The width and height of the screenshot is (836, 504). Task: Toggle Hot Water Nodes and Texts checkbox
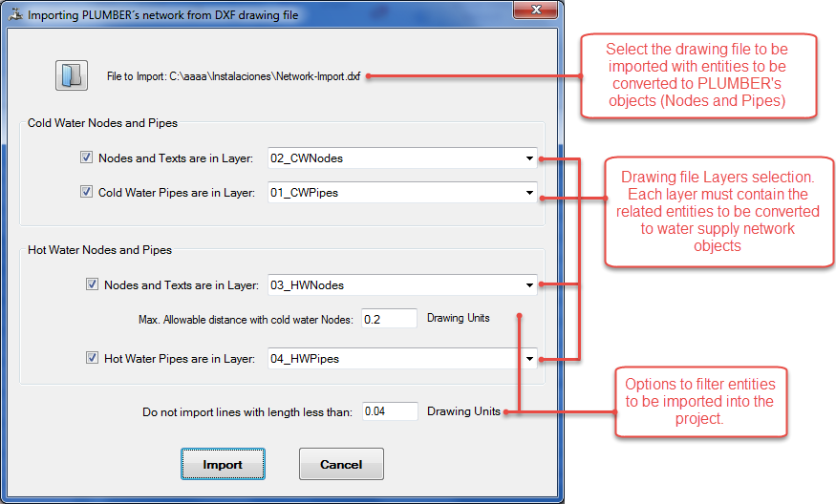[x=93, y=284]
